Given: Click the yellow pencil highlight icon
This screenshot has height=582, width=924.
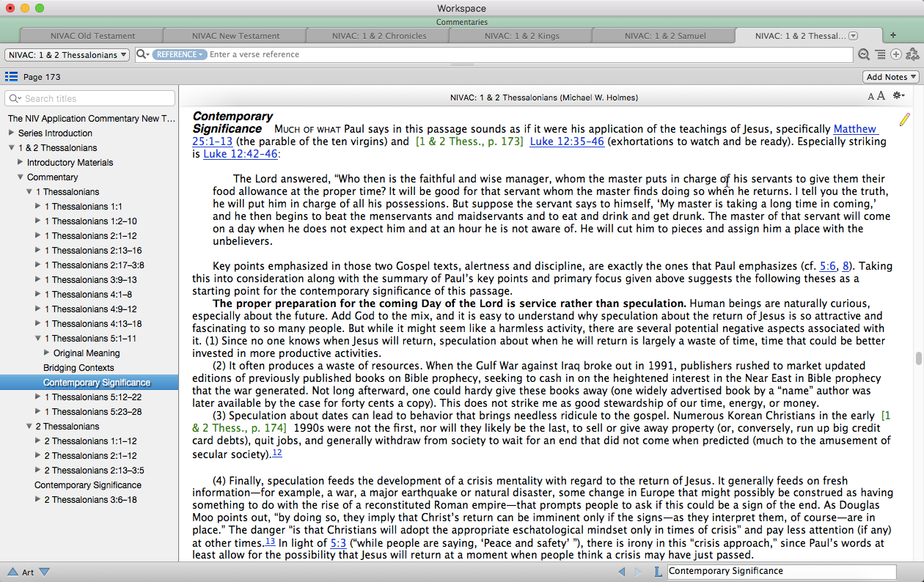Looking at the screenshot, I should pyautogui.click(x=904, y=119).
